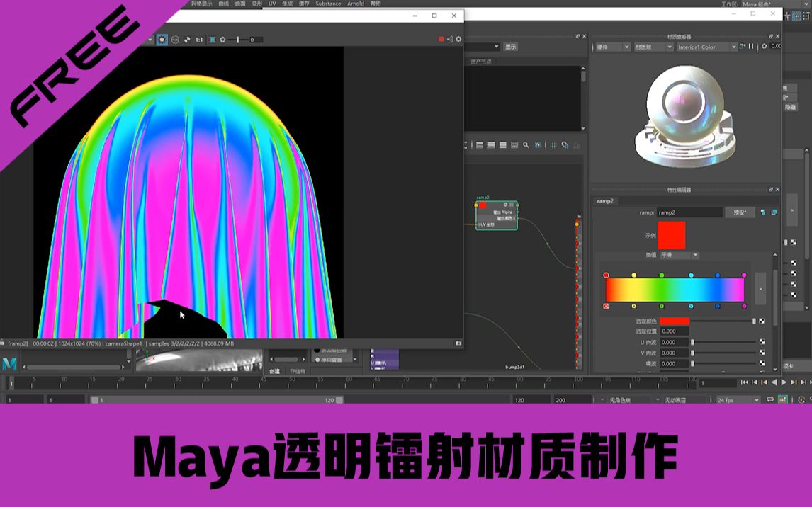
Task: Click the checker map icon for V wave
Action: coord(762,353)
